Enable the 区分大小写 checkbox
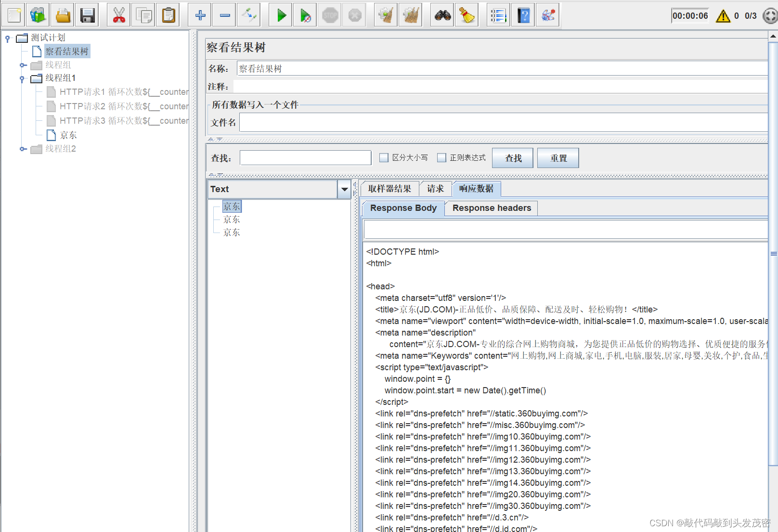Screen dimensions: 778x532 pyautogui.click(x=384, y=157)
